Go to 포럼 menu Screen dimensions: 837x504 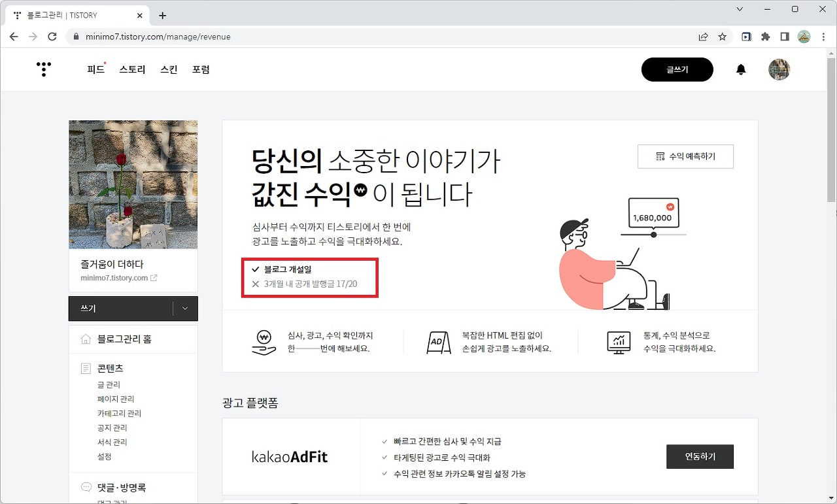[x=201, y=69]
